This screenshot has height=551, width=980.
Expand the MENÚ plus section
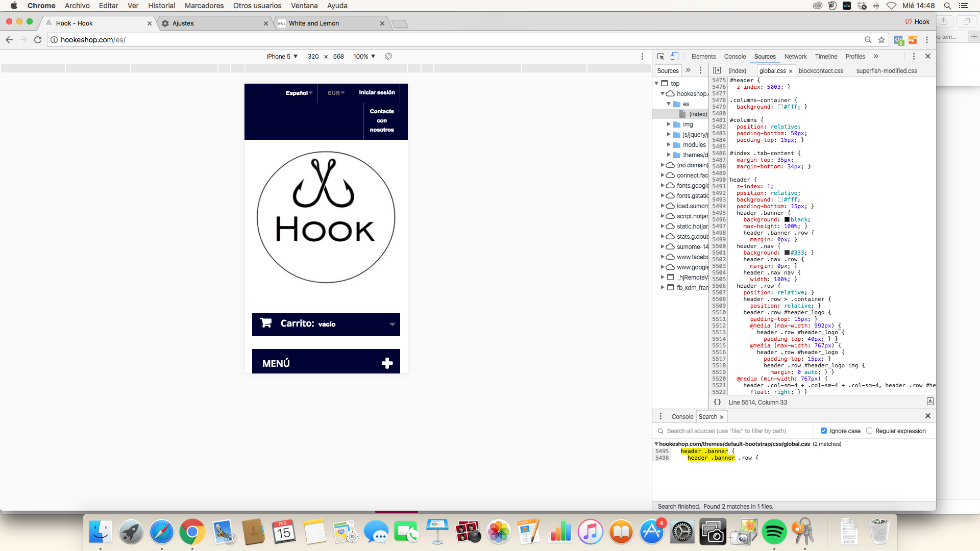click(x=387, y=363)
